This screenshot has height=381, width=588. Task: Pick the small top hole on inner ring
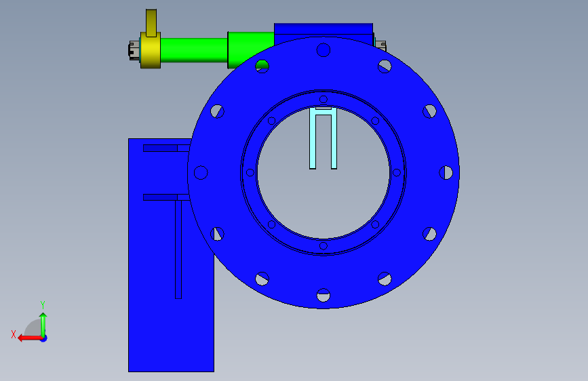(324, 100)
